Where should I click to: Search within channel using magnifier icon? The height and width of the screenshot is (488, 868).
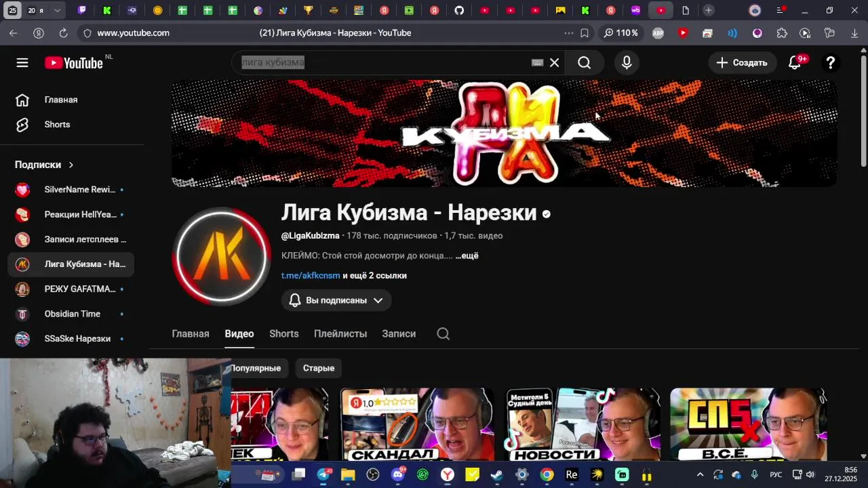click(x=443, y=333)
